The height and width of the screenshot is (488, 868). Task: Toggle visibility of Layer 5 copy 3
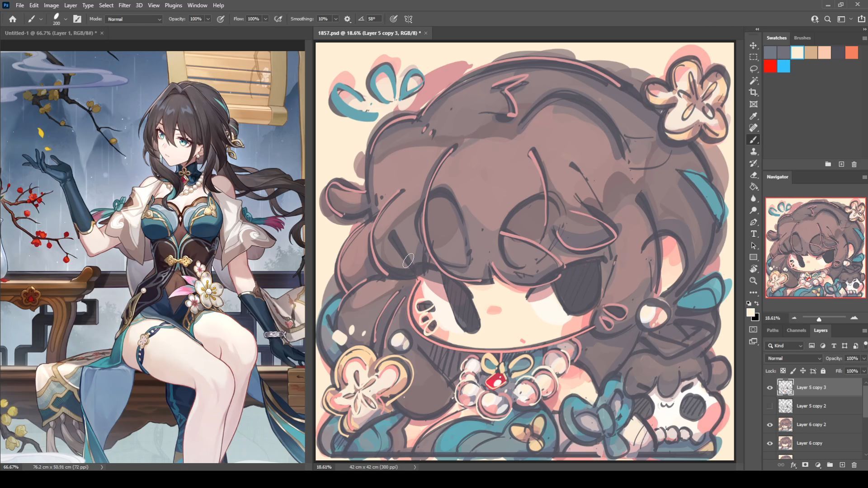[770, 388]
